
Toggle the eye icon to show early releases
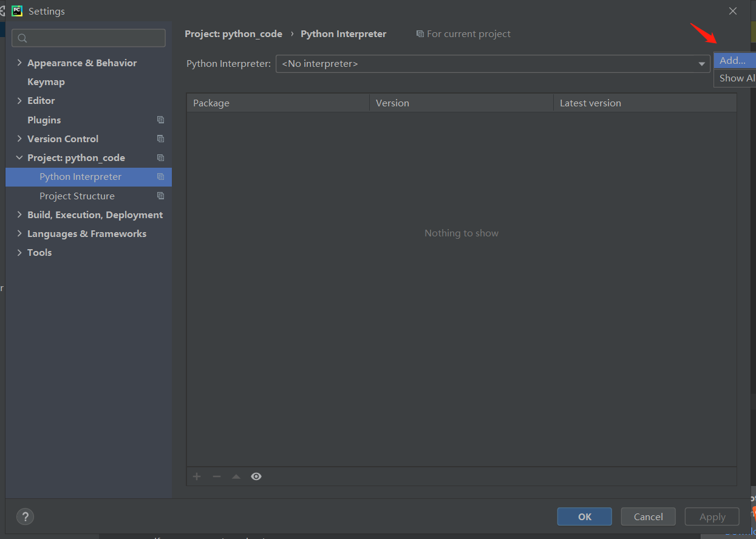(256, 476)
